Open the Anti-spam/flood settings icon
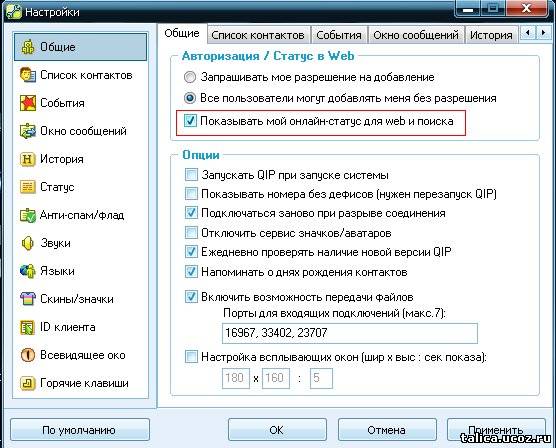556x448 pixels. [28, 215]
